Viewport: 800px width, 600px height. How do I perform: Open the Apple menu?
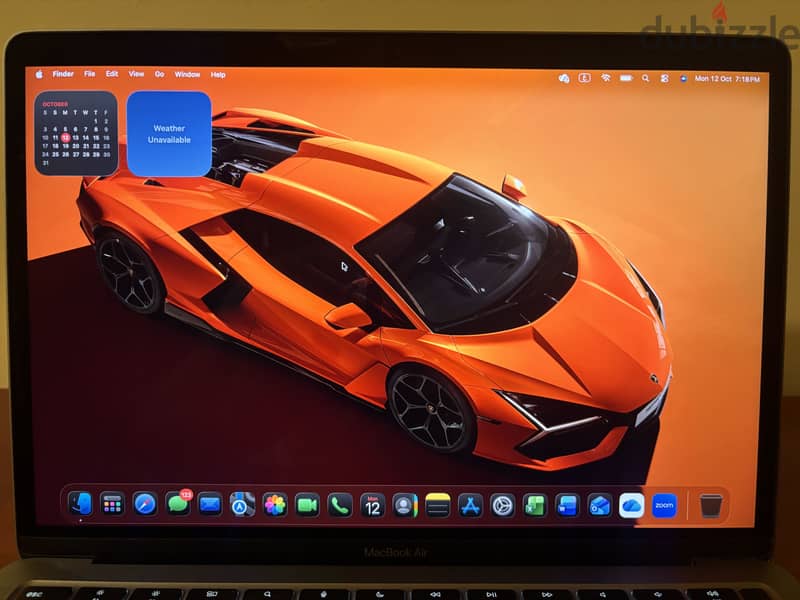coord(39,74)
